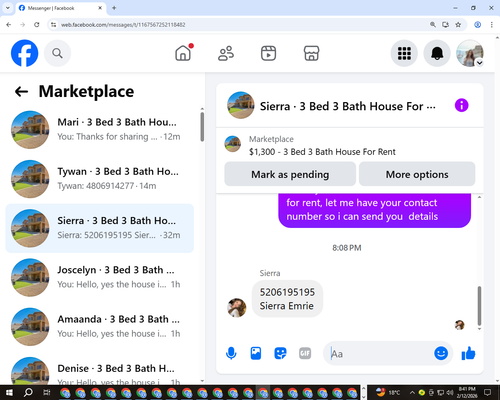Open Joscelyn 3 Bed 3 Bath conversation
Viewport: 500px width, 400px height.
tap(100, 278)
